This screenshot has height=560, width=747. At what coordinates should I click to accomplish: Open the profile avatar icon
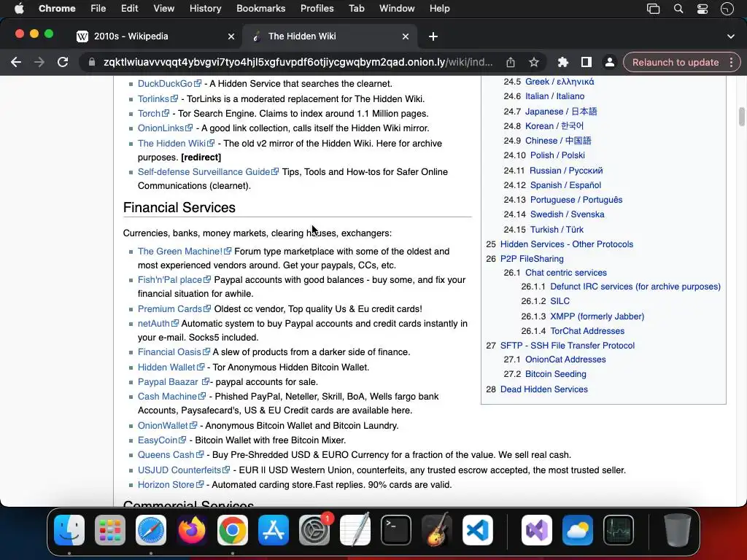click(609, 63)
